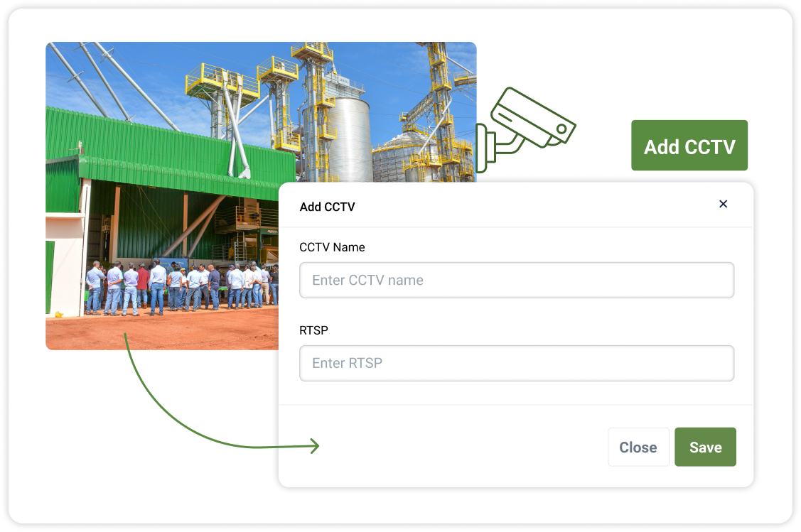Select the CCTV Name label

click(332, 247)
